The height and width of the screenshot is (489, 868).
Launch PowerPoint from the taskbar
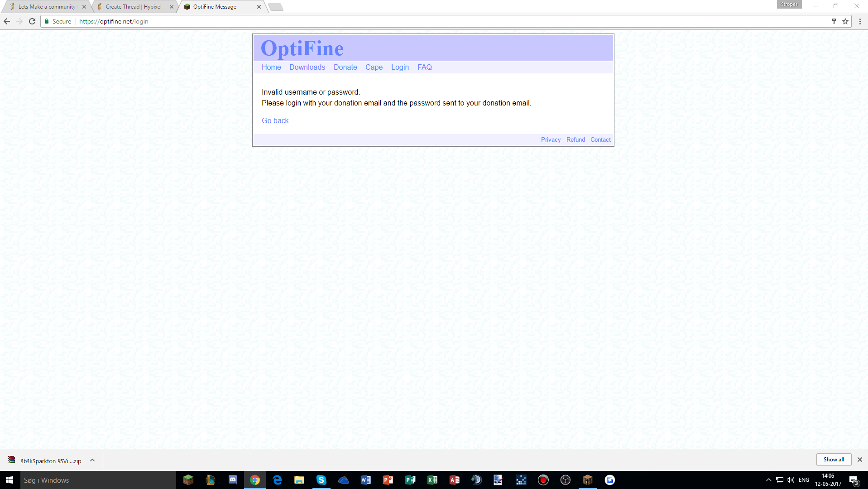click(x=388, y=480)
